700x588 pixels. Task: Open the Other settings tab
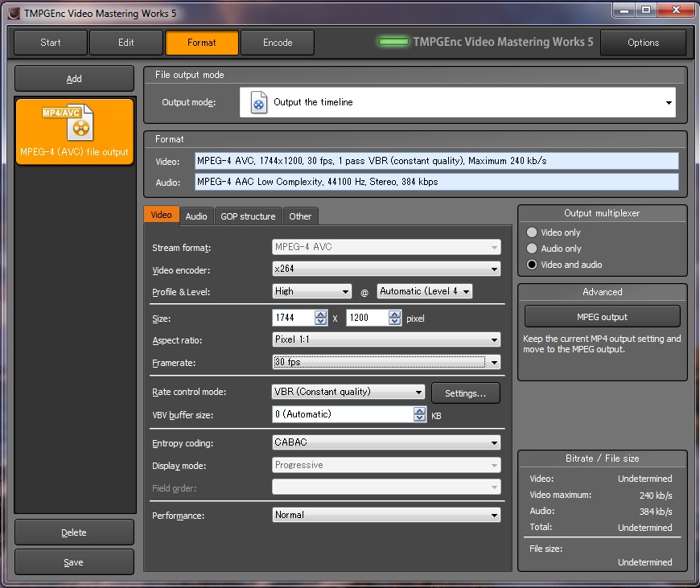[300, 216]
